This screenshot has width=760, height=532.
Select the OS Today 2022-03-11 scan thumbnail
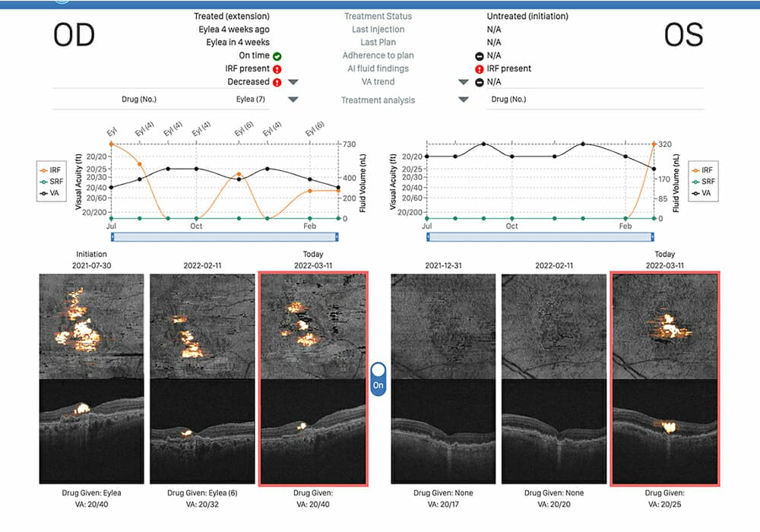pos(664,378)
